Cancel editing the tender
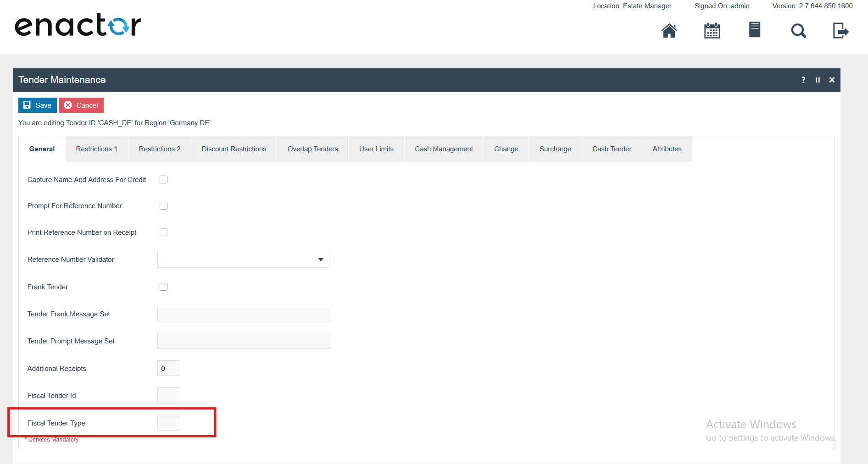 pyautogui.click(x=81, y=105)
